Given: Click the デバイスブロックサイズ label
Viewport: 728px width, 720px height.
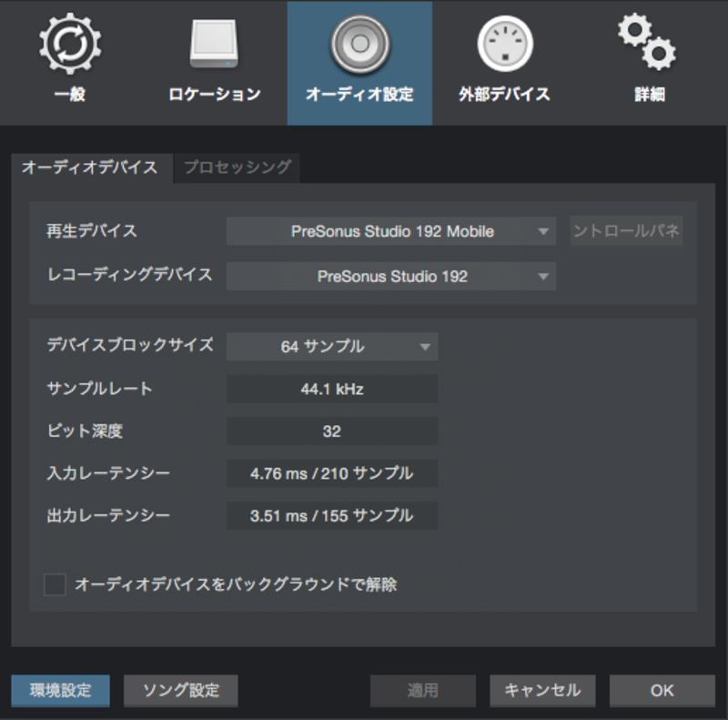Looking at the screenshot, I should pyautogui.click(x=130, y=345).
